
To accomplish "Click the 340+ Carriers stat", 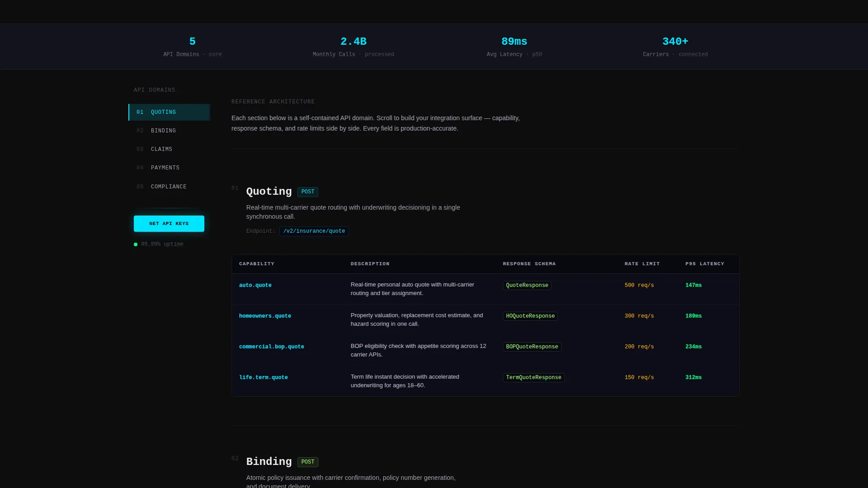I will [x=675, y=47].
